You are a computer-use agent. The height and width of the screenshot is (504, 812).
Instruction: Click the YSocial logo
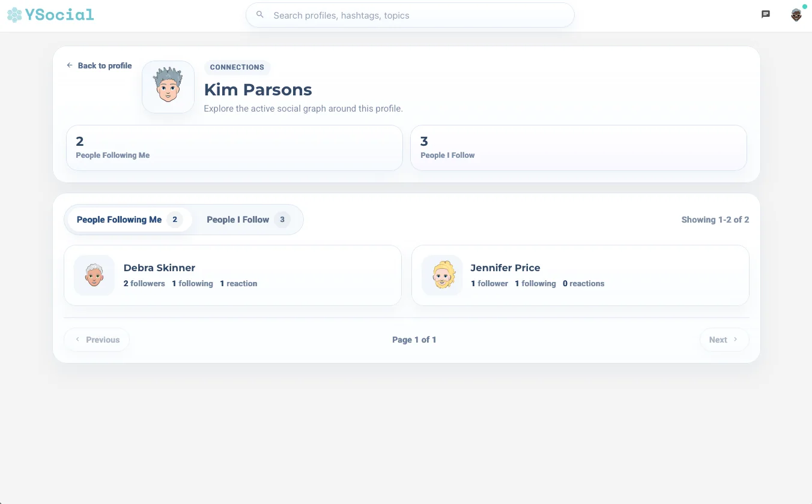pyautogui.click(x=50, y=15)
